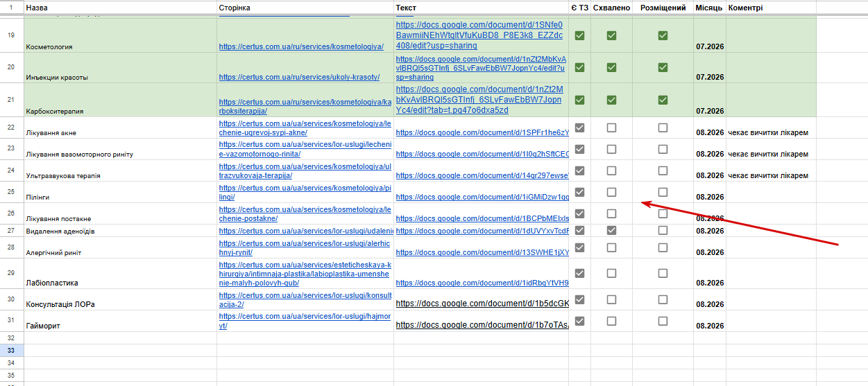Toggle Є ТЗ for Ультразвукова терапія

click(579, 170)
